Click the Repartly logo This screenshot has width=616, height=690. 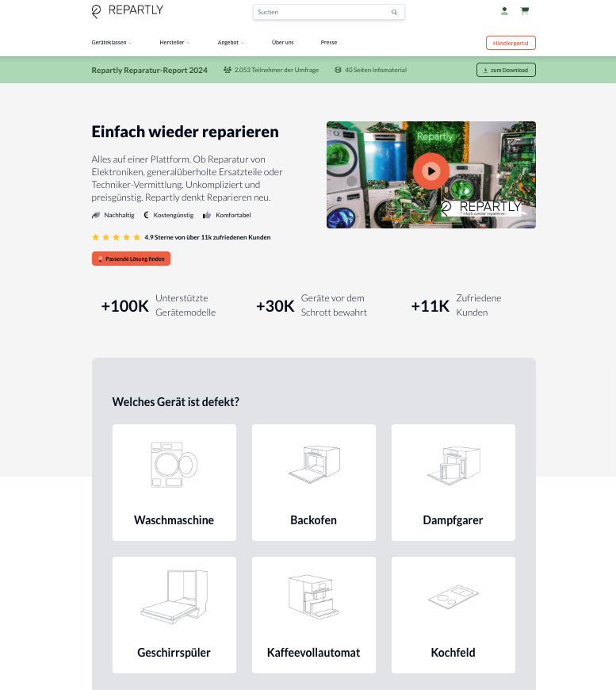tap(127, 11)
